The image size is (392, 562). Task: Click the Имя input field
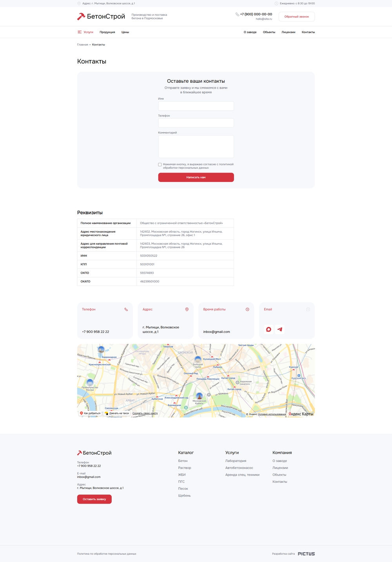(x=196, y=106)
